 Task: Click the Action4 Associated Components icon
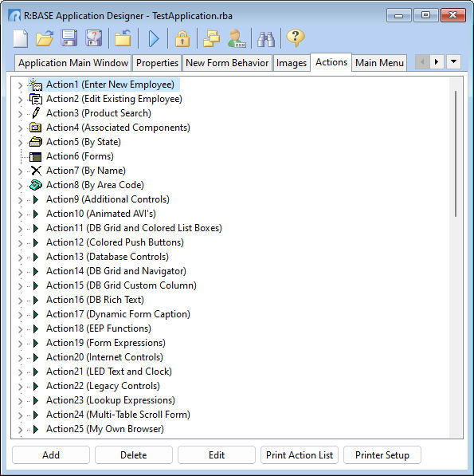pyautogui.click(x=36, y=128)
